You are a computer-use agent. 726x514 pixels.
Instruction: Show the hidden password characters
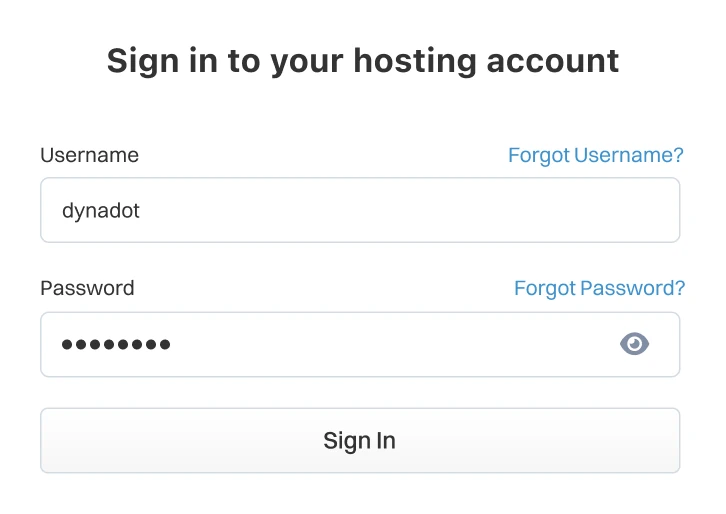634,344
